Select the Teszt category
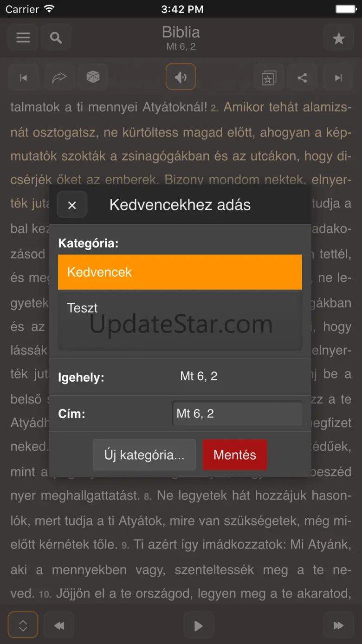The height and width of the screenshot is (644, 362). [180, 308]
